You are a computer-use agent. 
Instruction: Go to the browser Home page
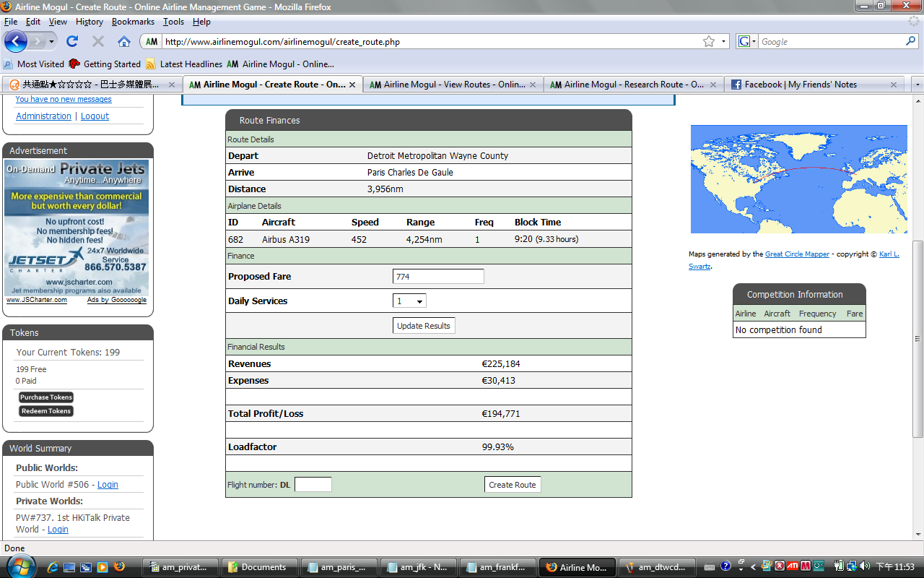124,41
